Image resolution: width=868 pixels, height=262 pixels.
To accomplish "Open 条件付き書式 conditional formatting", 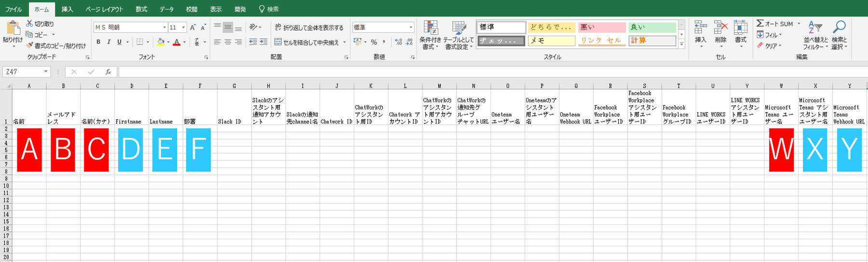I will click(x=430, y=35).
